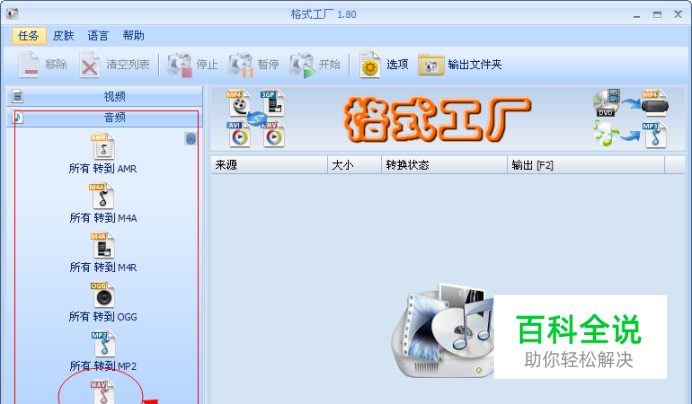Click the music to MP3 banner icon
The width and height of the screenshot is (692, 404).
click(630, 135)
